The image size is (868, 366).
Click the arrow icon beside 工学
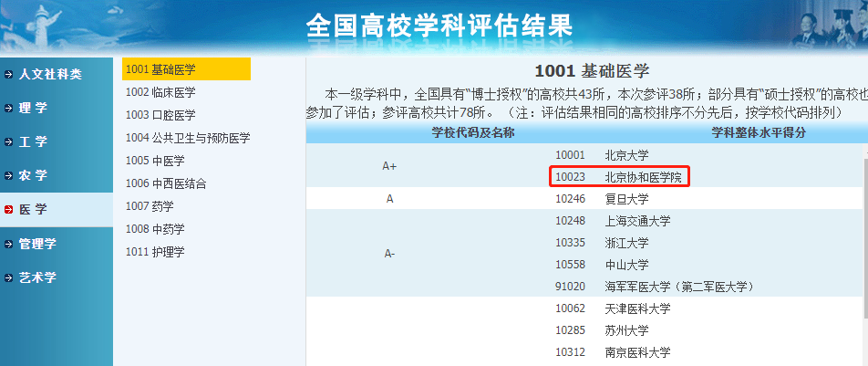pyautogui.click(x=8, y=142)
